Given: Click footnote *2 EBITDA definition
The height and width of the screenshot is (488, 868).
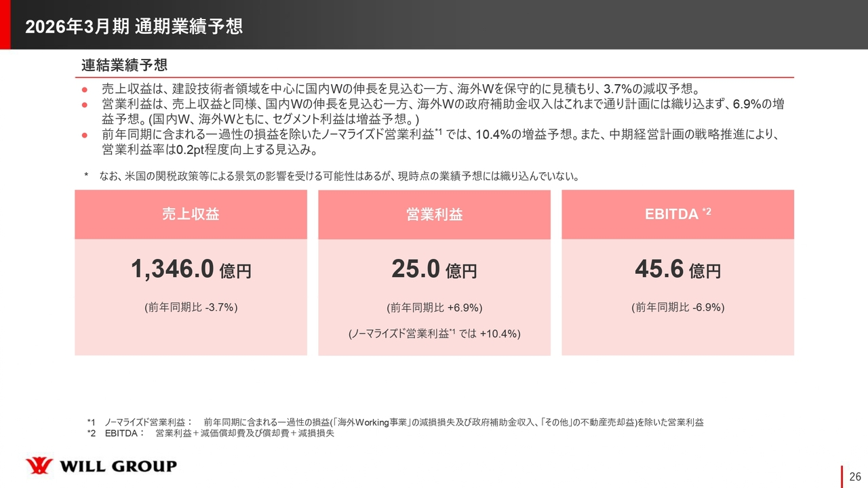Looking at the screenshot, I should click(210, 434).
